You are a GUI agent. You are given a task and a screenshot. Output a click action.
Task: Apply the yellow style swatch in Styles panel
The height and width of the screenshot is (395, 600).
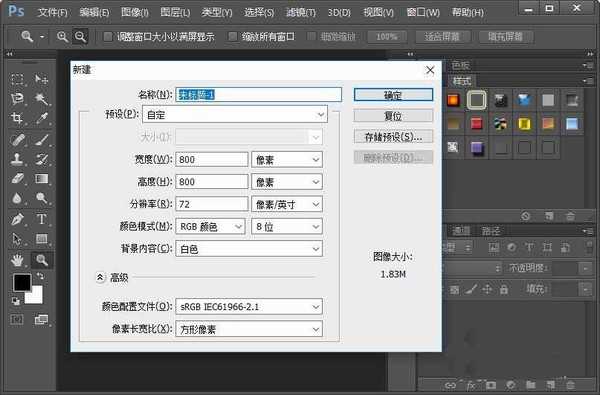525,124
